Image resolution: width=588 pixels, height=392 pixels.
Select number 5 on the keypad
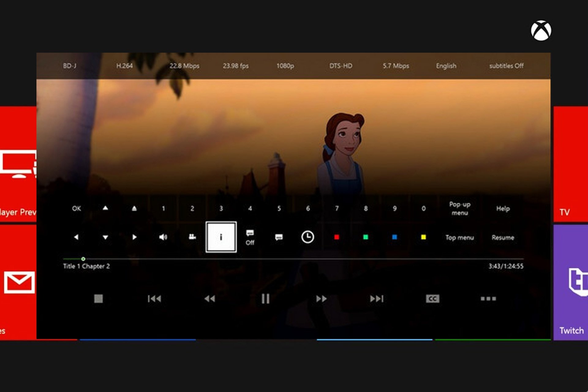point(279,209)
